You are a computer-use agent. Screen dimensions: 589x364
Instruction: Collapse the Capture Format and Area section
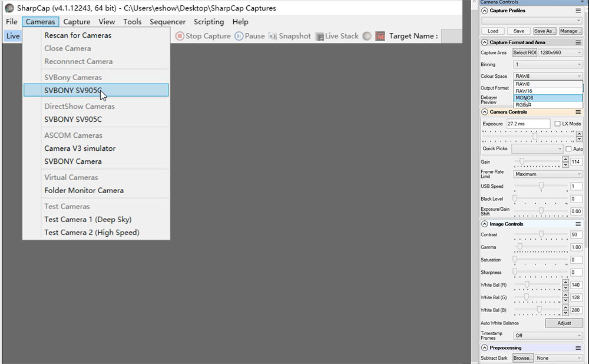(484, 42)
